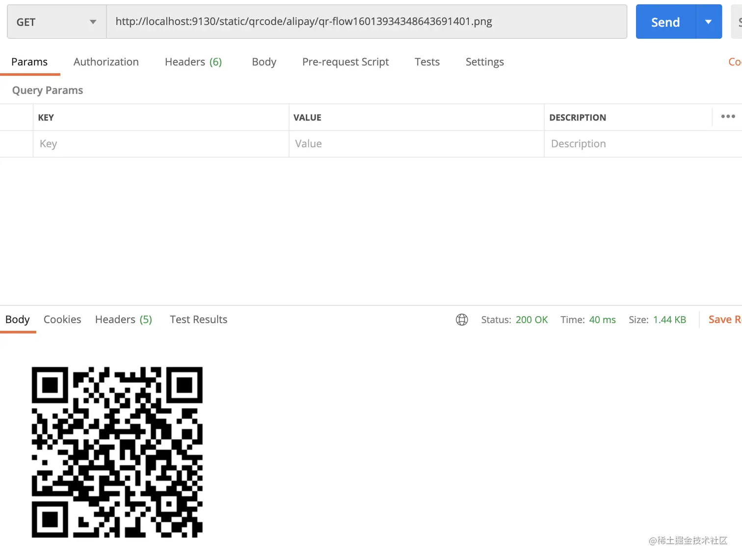Screen dimensions: 742x560
Task: Click the Description input cell
Action: click(643, 144)
